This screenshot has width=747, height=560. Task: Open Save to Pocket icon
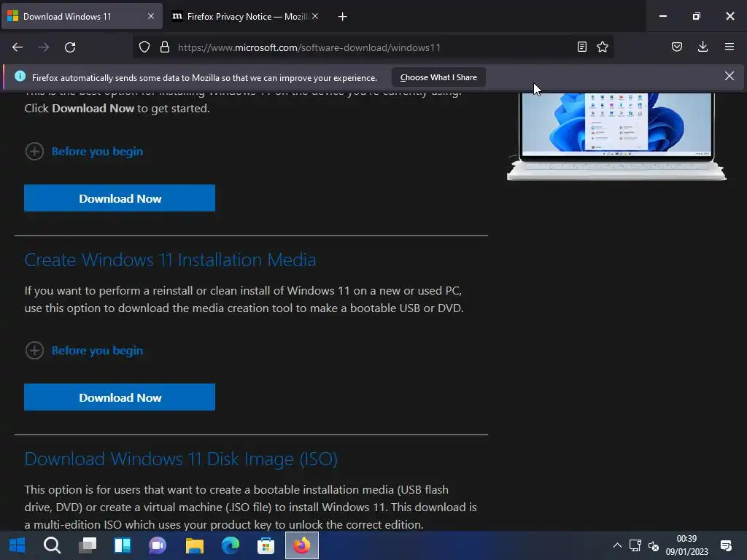[x=676, y=47]
